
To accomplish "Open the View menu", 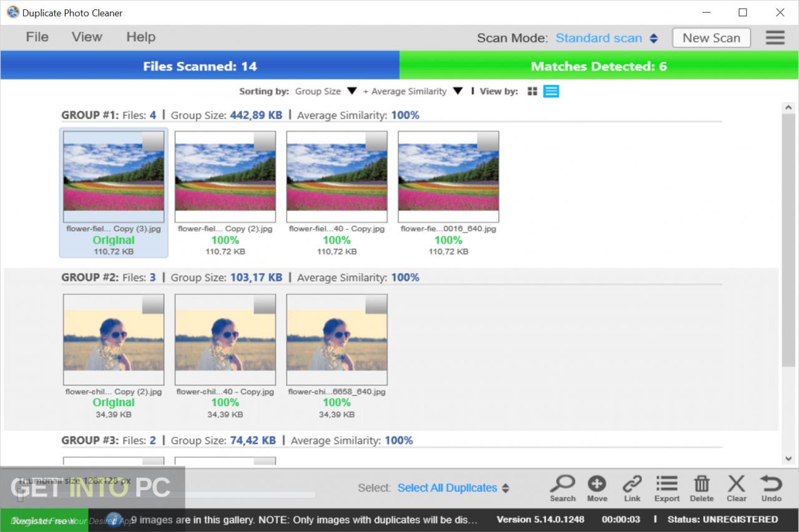I will point(87,37).
